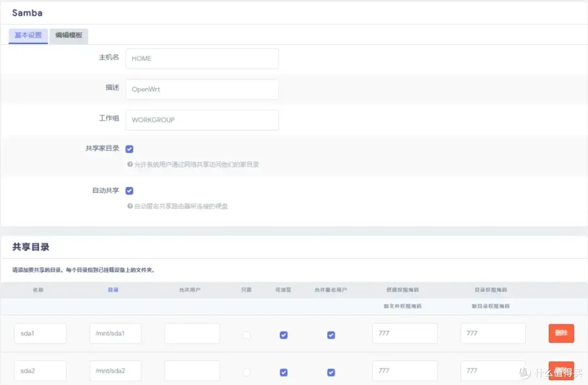Click help icon beside 自动共享 hint

(130, 206)
